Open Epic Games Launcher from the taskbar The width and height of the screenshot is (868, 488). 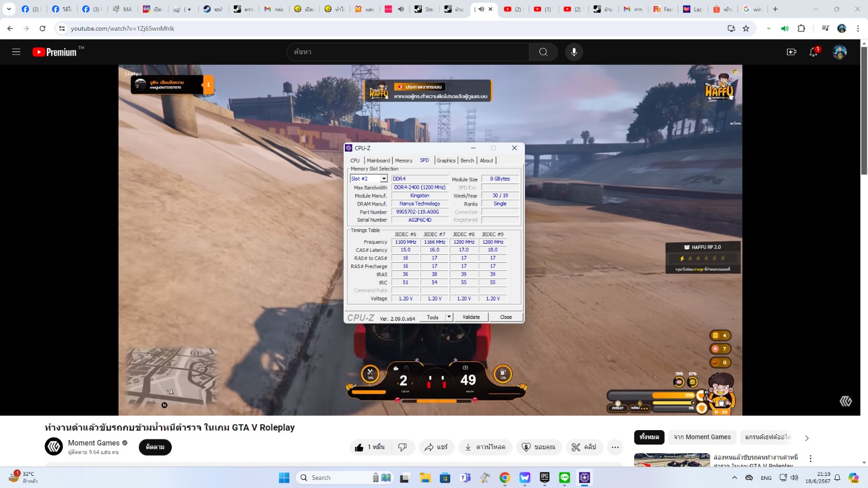(x=545, y=478)
